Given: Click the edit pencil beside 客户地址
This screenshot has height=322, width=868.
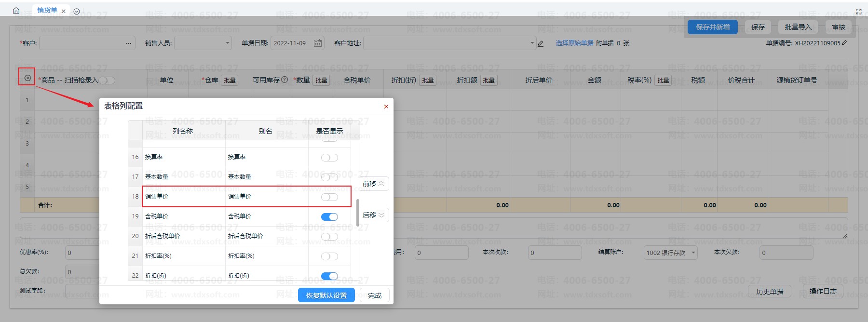Looking at the screenshot, I should 541,44.
